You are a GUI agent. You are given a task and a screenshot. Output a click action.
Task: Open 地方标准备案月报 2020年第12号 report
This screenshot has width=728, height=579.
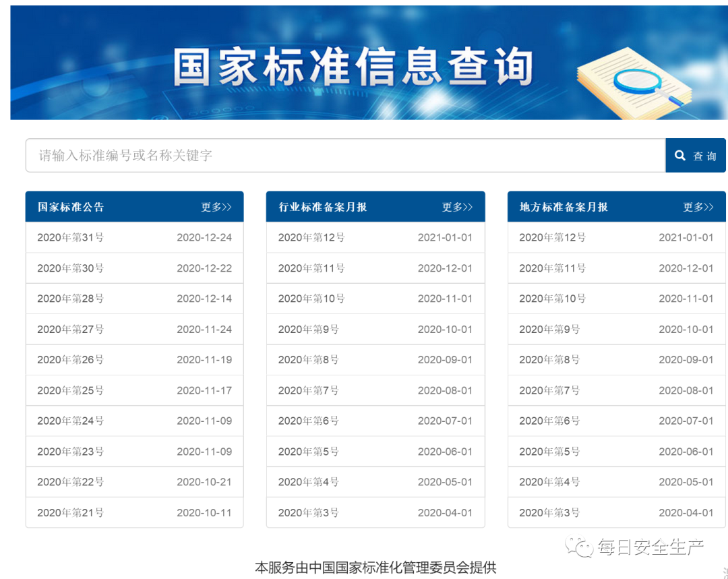(552, 237)
